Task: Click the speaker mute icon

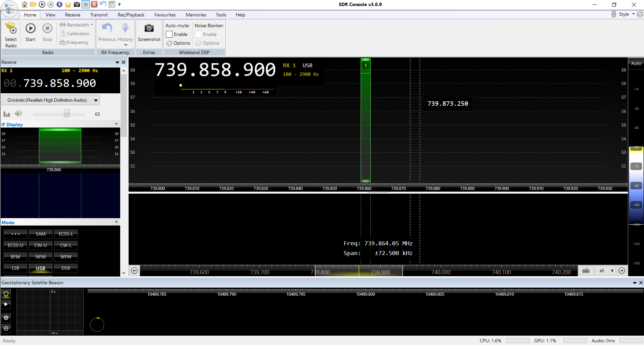Action: click(x=18, y=114)
